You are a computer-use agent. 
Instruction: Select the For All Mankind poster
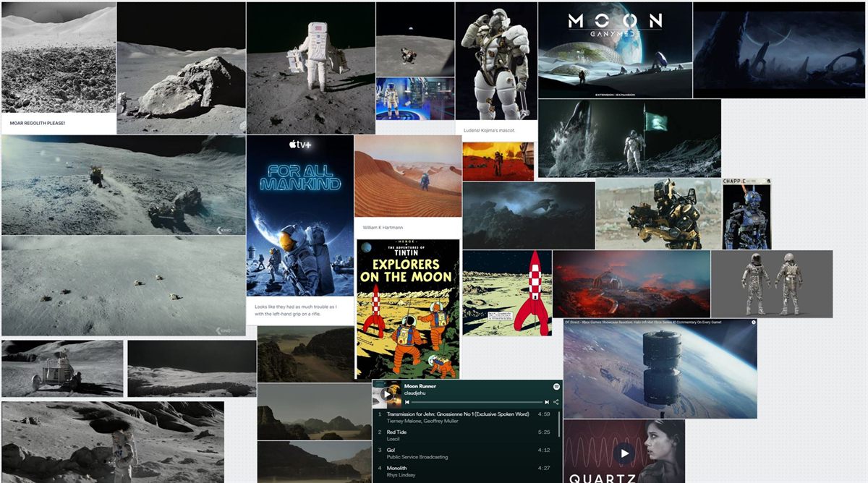[300, 215]
